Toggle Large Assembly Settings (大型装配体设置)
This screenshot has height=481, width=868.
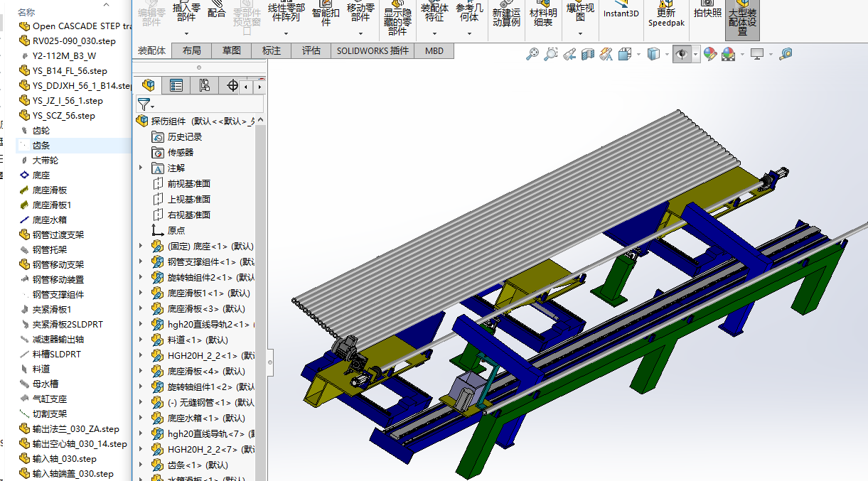pos(742,20)
